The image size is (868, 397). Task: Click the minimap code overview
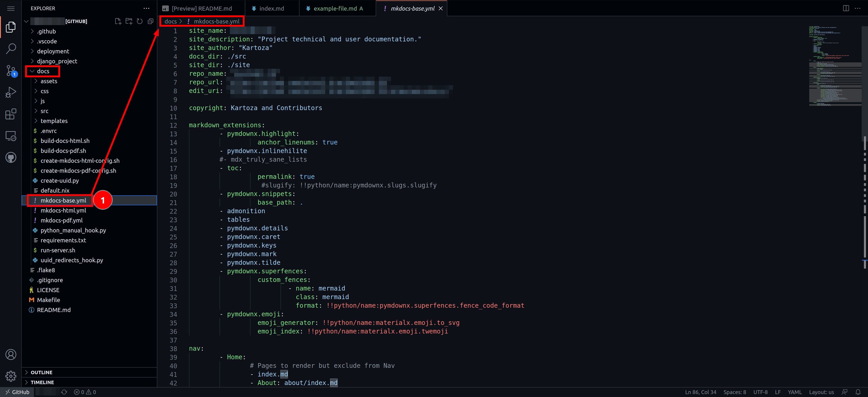835,66
